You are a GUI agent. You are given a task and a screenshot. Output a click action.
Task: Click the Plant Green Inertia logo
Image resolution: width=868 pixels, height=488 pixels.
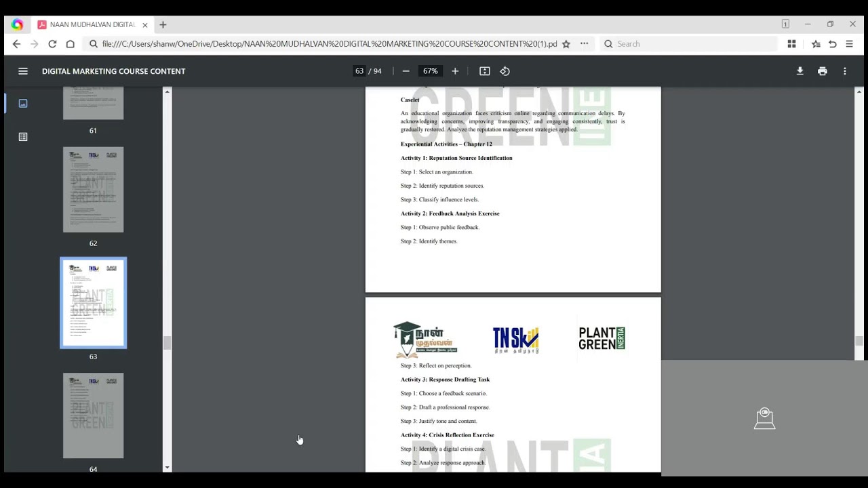[x=601, y=338]
